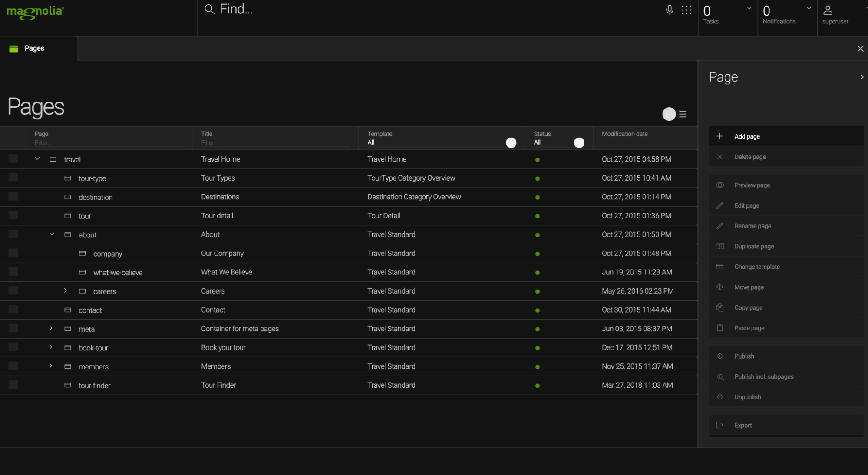This screenshot has height=475, width=868.
Task: Open the app launcher grid icon
Action: (686, 10)
